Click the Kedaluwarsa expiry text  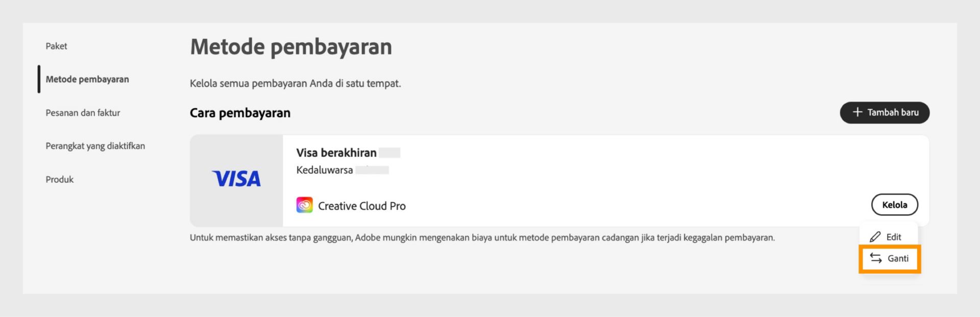[325, 170]
